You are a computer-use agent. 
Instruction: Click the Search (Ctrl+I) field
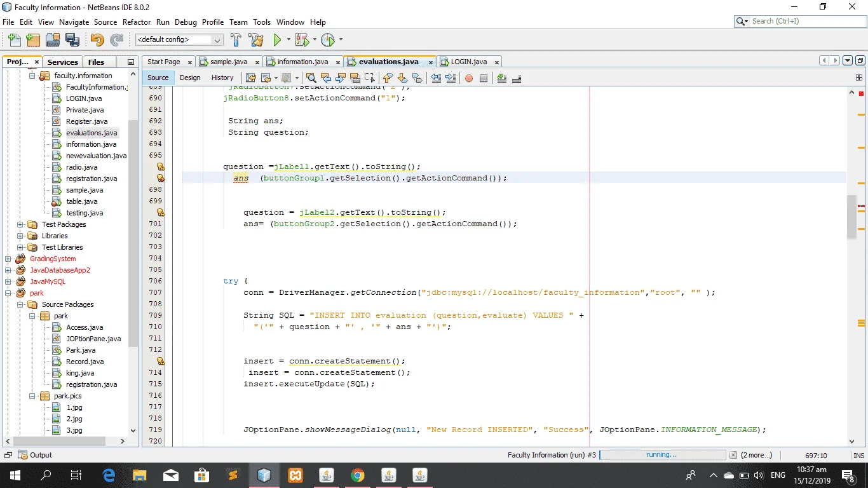tap(799, 21)
